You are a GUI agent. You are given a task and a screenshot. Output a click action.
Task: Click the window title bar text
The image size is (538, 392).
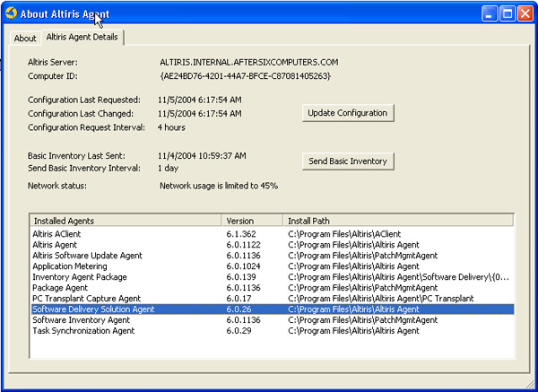[x=65, y=14]
